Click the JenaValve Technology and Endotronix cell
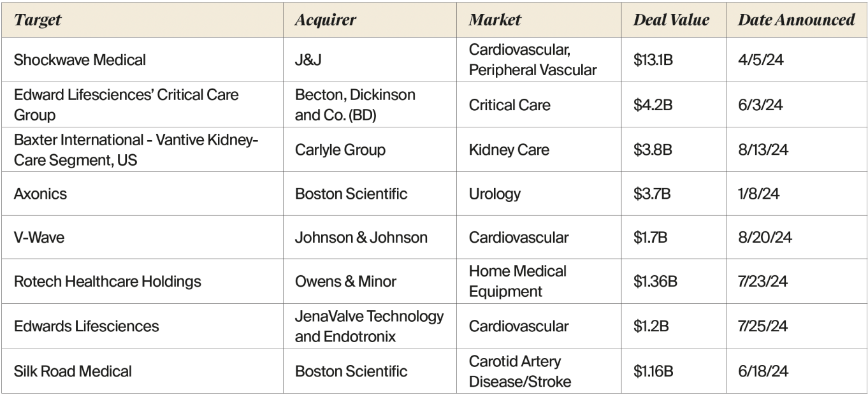 click(x=369, y=326)
